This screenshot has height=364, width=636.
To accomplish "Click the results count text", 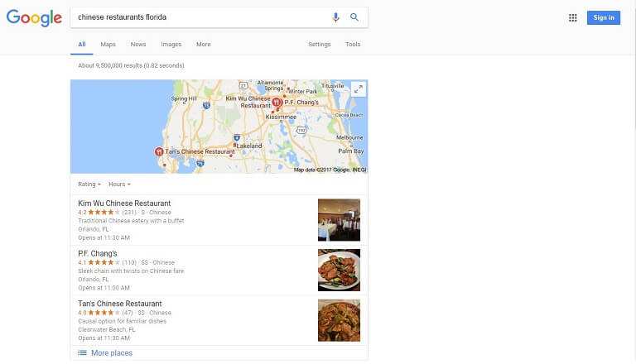I will click(x=131, y=65).
